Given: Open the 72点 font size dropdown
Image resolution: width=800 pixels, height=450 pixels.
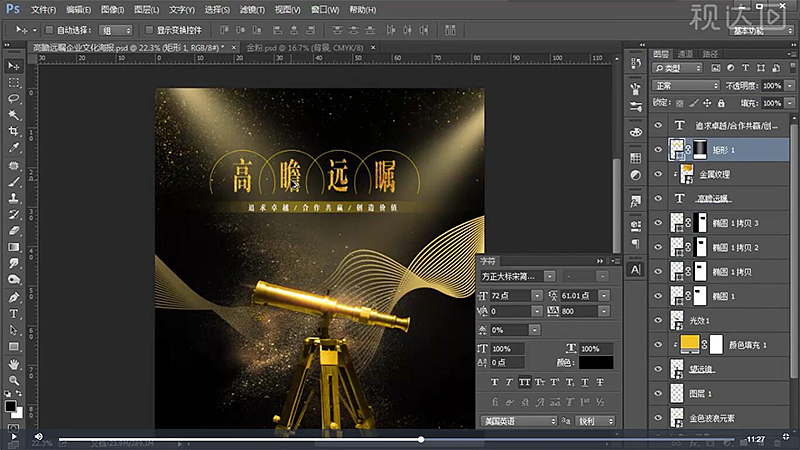Looking at the screenshot, I should (x=538, y=296).
